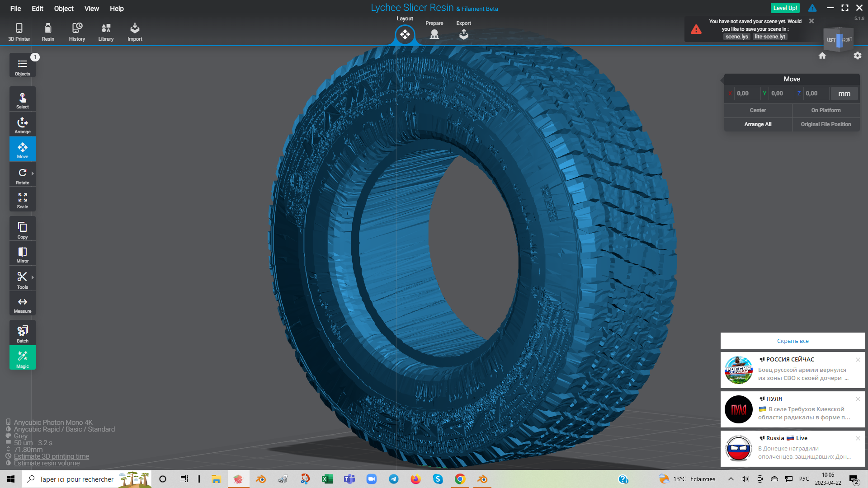
Task: Click Estimate 3D printing time link
Action: (51, 456)
